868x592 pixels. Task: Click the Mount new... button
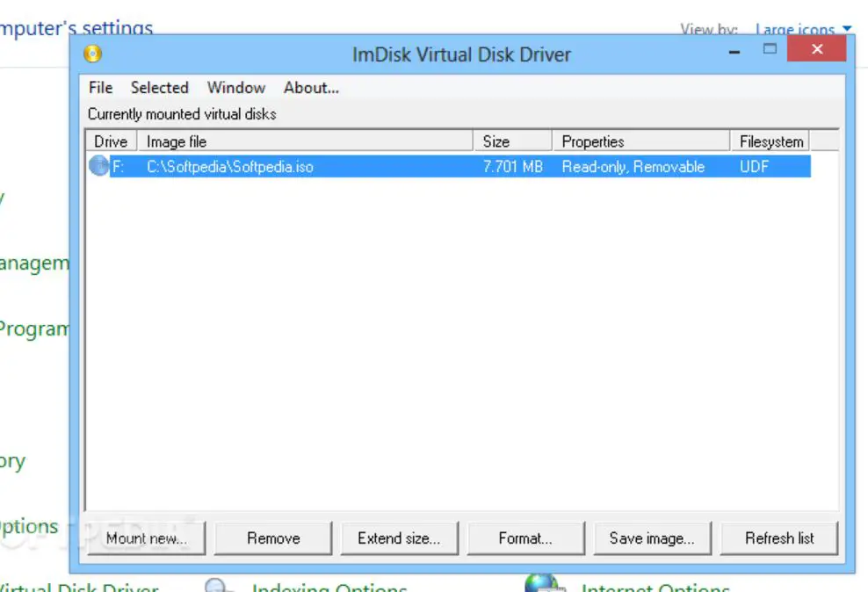pos(147,538)
